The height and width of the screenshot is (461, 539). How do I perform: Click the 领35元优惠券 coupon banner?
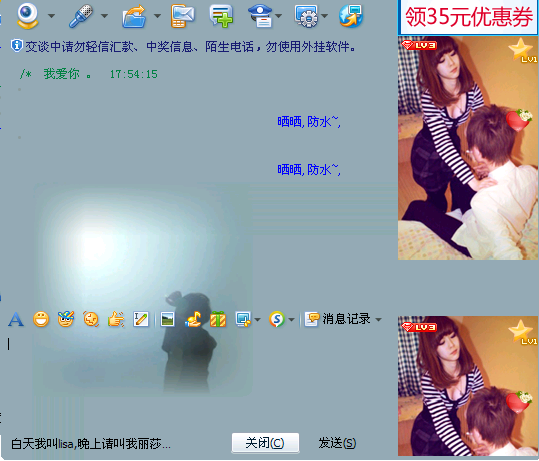click(468, 17)
